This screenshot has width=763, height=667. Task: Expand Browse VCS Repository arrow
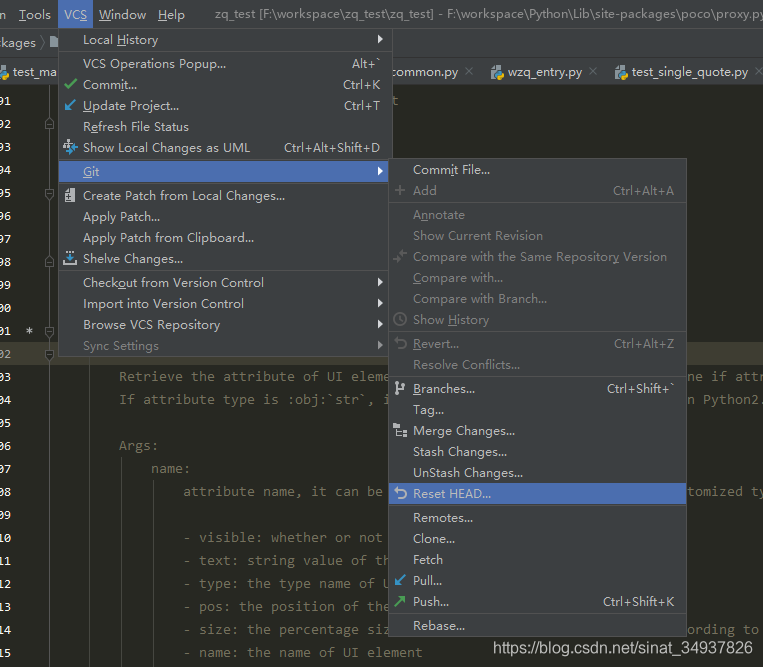pos(380,324)
